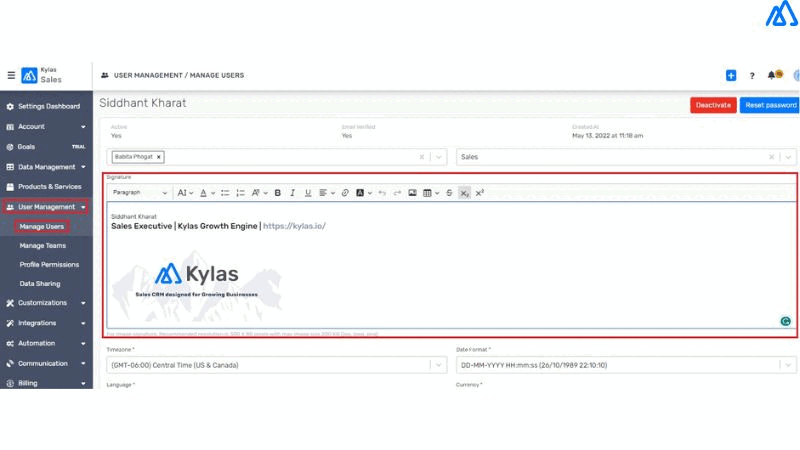Click the bulleted list icon
The image size is (800, 450).
225,192
